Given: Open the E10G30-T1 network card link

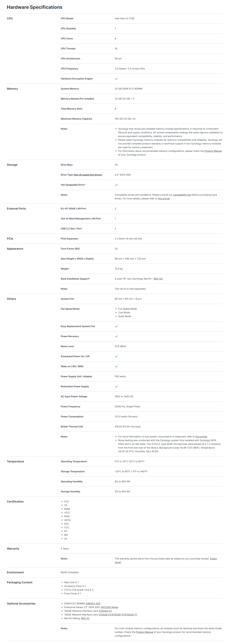Looking at the screenshot, I should pos(131,615).
